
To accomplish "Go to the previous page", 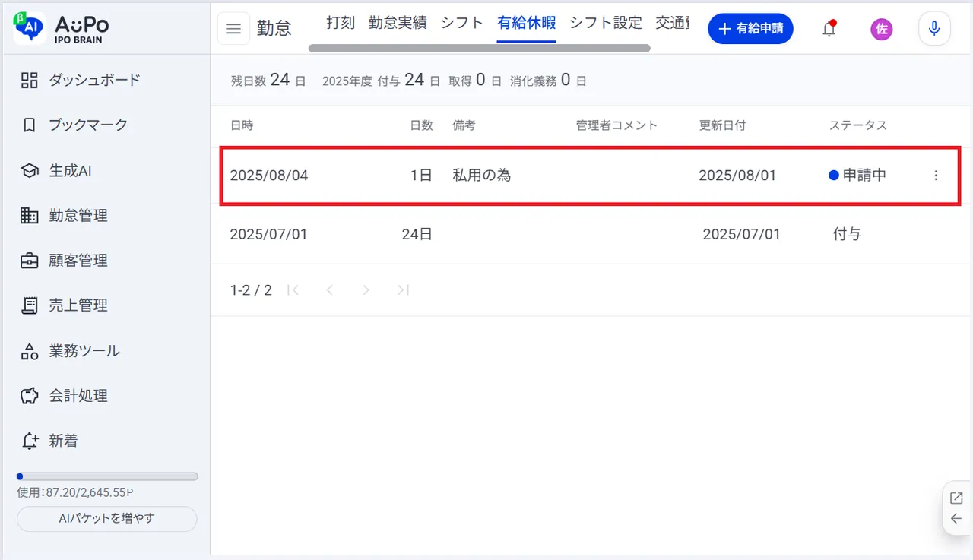I will (x=330, y=289).
